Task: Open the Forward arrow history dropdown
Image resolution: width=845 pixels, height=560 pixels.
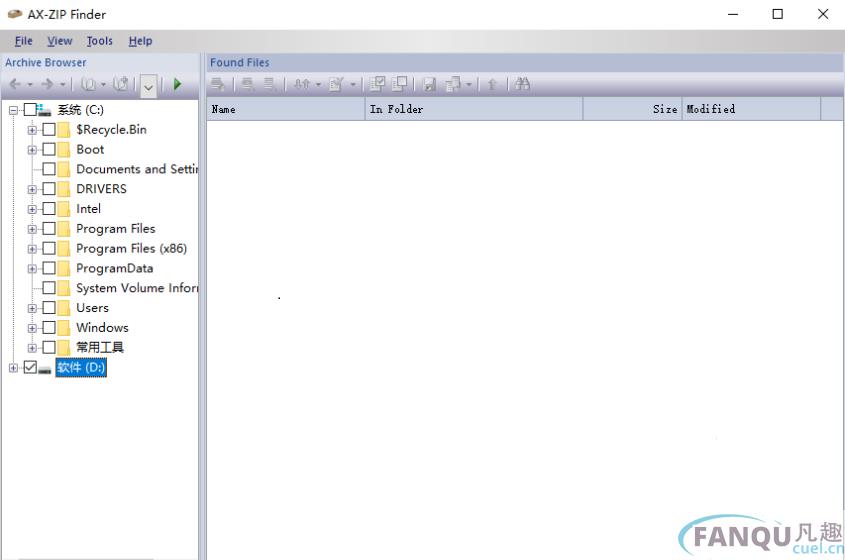Action: (x=63, y=85)
